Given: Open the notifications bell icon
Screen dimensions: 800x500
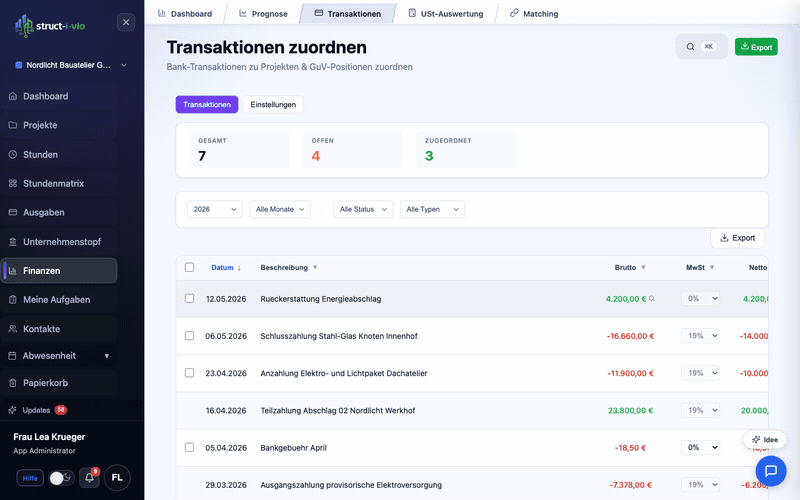Looking at the screenshot, I should tap(89, 478).
